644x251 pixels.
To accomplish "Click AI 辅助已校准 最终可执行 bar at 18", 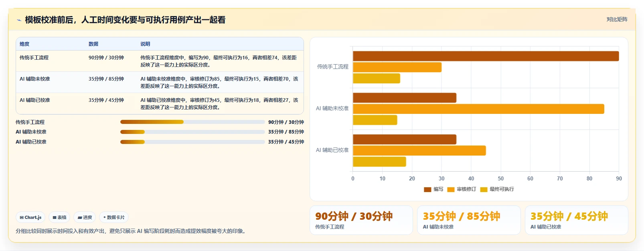I will (x=379, y=162).
